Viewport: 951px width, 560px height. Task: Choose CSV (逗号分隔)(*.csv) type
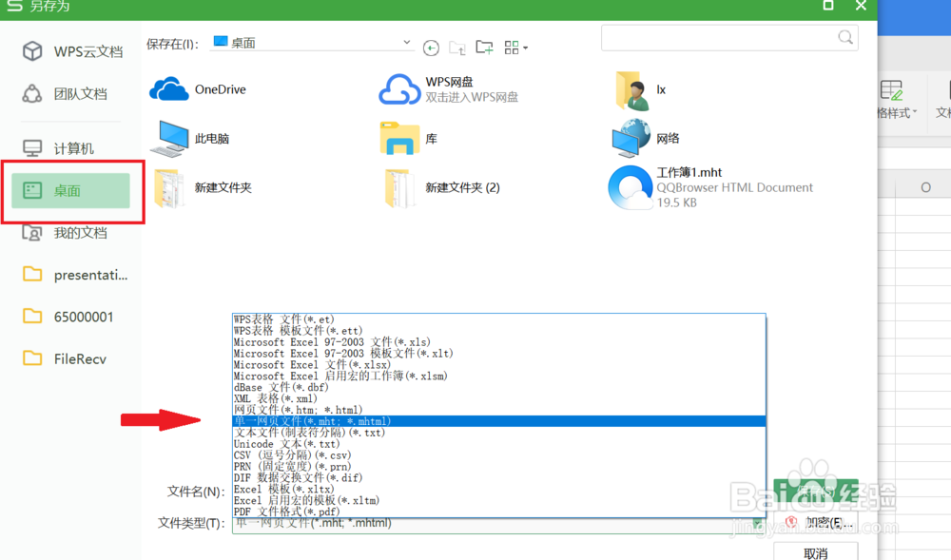pyautogui.click(x=498, y=455)
